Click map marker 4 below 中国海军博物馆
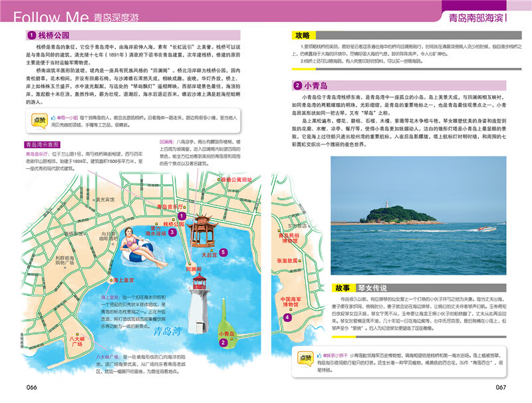Screen dimensions: 532x403 287,317
